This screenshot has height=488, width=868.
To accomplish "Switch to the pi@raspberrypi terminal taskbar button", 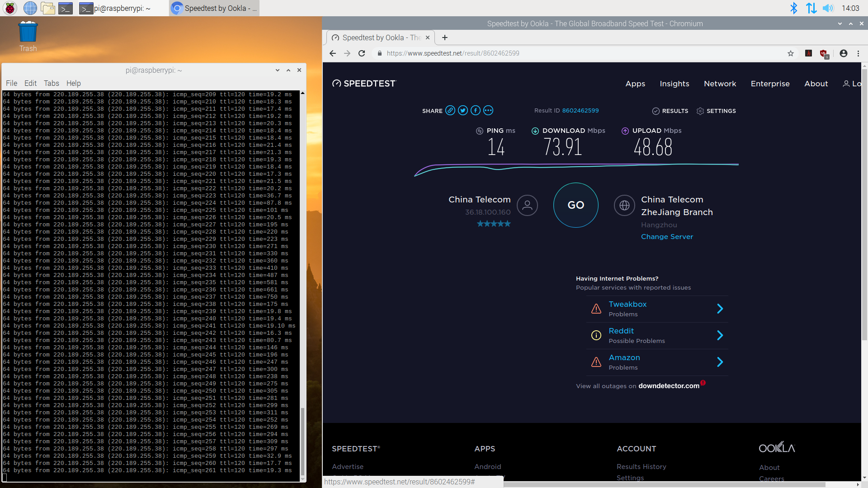I will point(122,8).
